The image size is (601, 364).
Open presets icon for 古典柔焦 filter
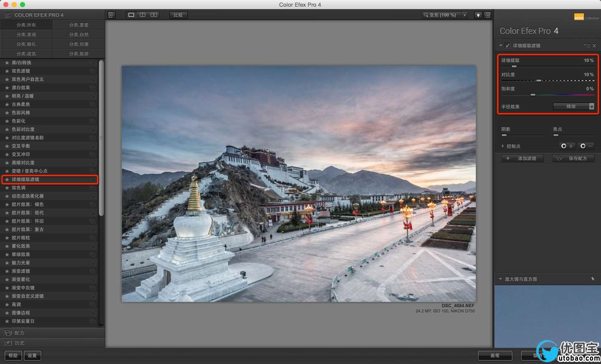click(x=92, y=104)
